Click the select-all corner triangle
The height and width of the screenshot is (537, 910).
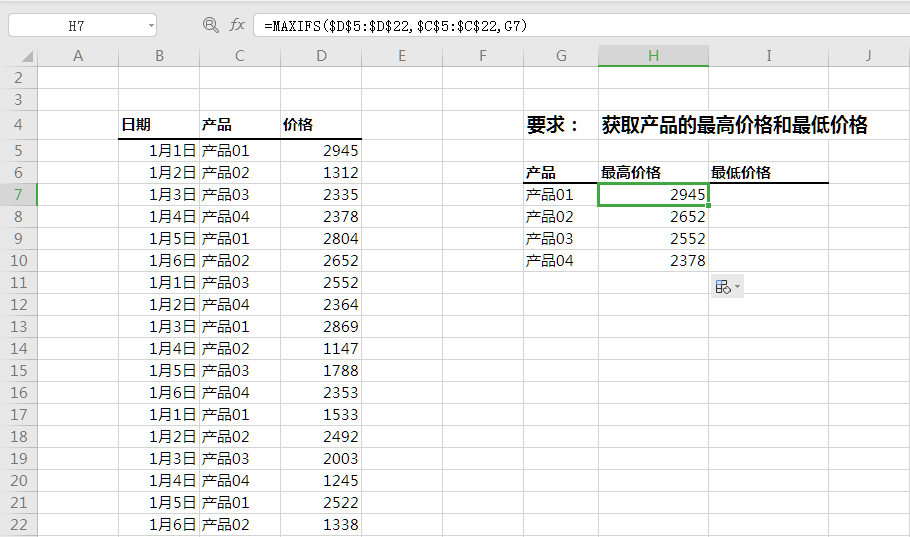27,56
